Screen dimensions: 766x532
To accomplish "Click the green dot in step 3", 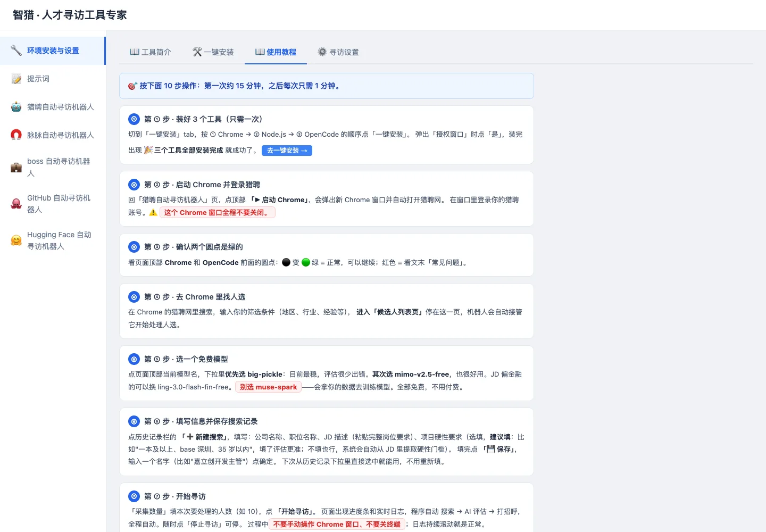I will pyautogui.click(x=306, y=262).
